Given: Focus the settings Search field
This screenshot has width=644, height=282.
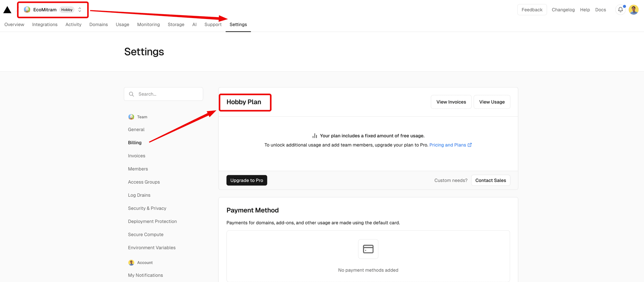Looking at the screenshot, I should tap(163, 94).
